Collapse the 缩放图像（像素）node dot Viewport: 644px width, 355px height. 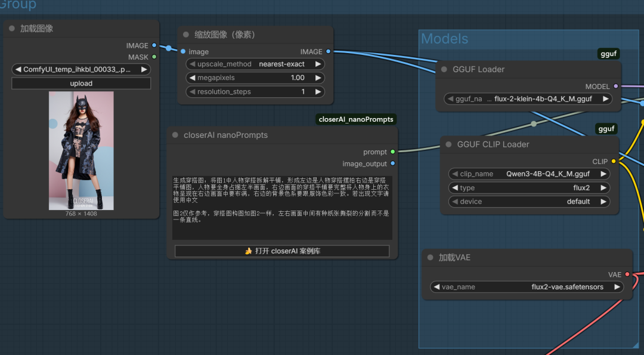click(x=186, y=35)
